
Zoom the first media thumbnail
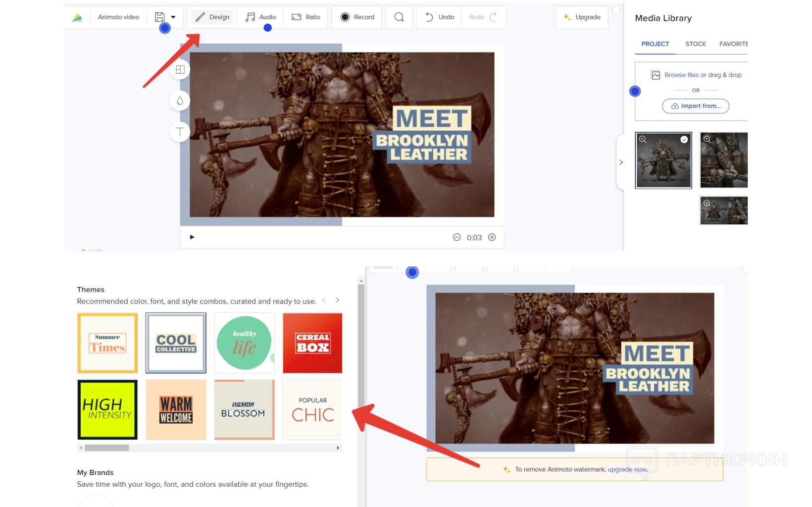(x=643, y=140)
